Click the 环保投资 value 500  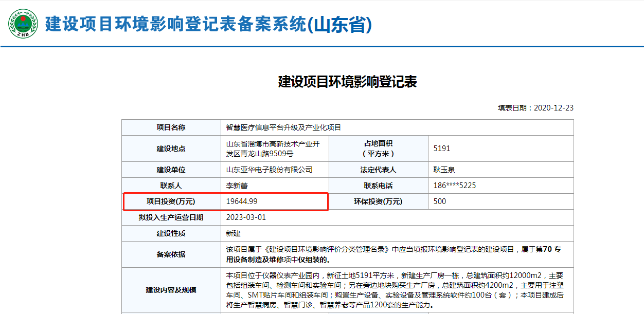point(440,201)
